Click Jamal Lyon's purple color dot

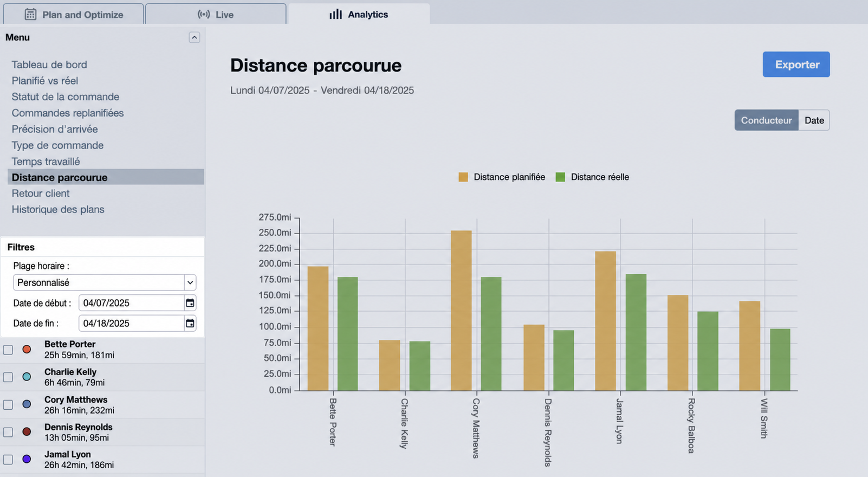click(27, 459)
